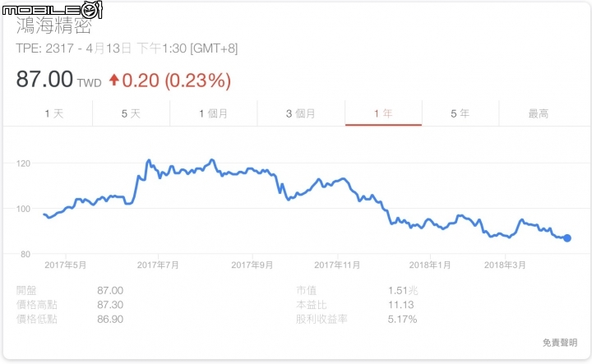Open the 5 年 range tab
592x364 pixels.
[460, 113]
